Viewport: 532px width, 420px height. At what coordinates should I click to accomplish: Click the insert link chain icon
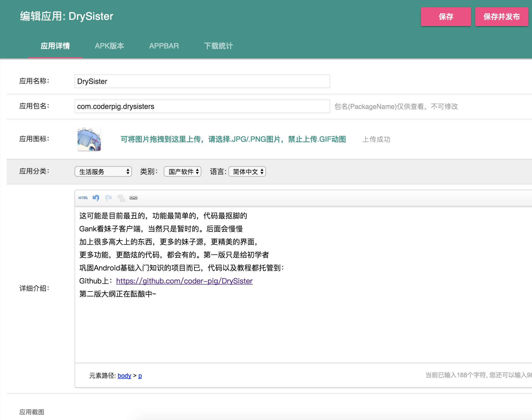pyautogui.click(x=134, y=198)
